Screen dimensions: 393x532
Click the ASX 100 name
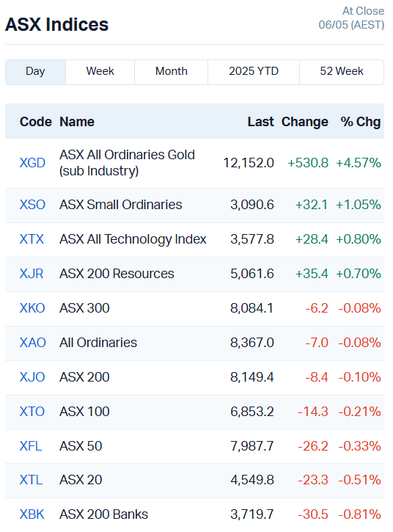point(84,412)
